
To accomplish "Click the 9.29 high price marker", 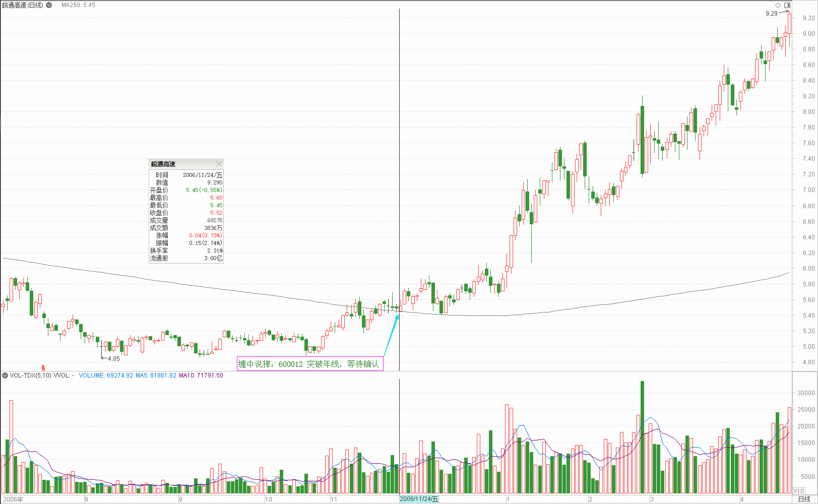I will [771, 14].
